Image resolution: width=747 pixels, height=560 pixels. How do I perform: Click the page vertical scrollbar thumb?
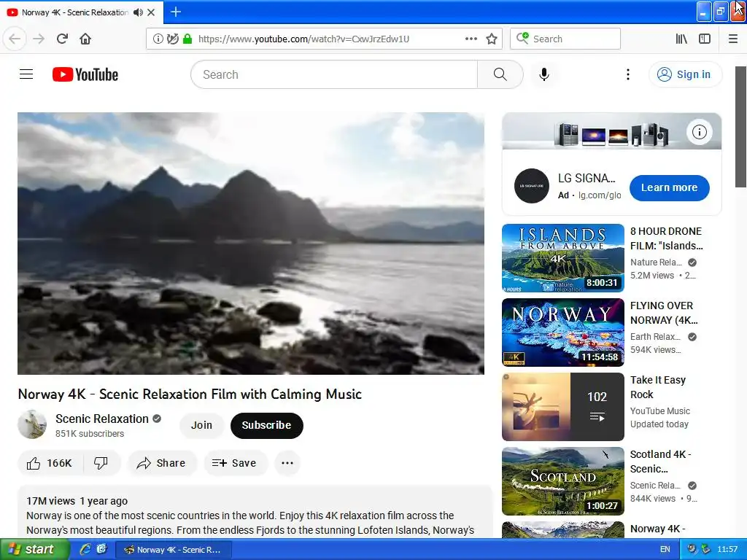pyautogui.click(x=741, y=127)
